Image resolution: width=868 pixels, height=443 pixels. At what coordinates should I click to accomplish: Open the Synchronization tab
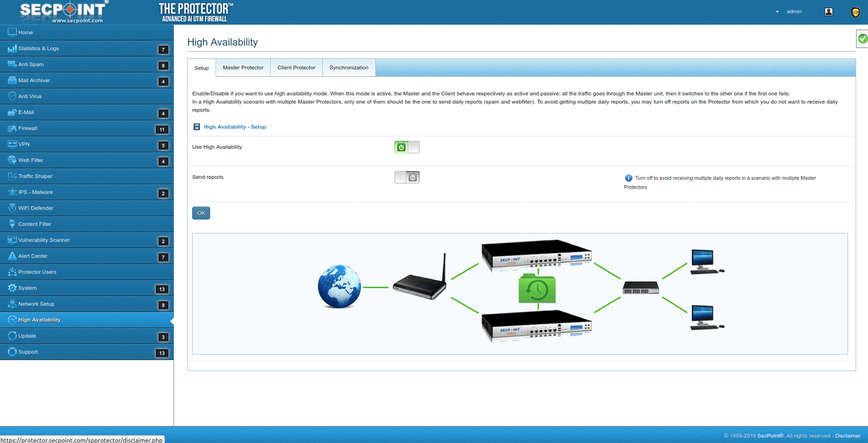348,67
